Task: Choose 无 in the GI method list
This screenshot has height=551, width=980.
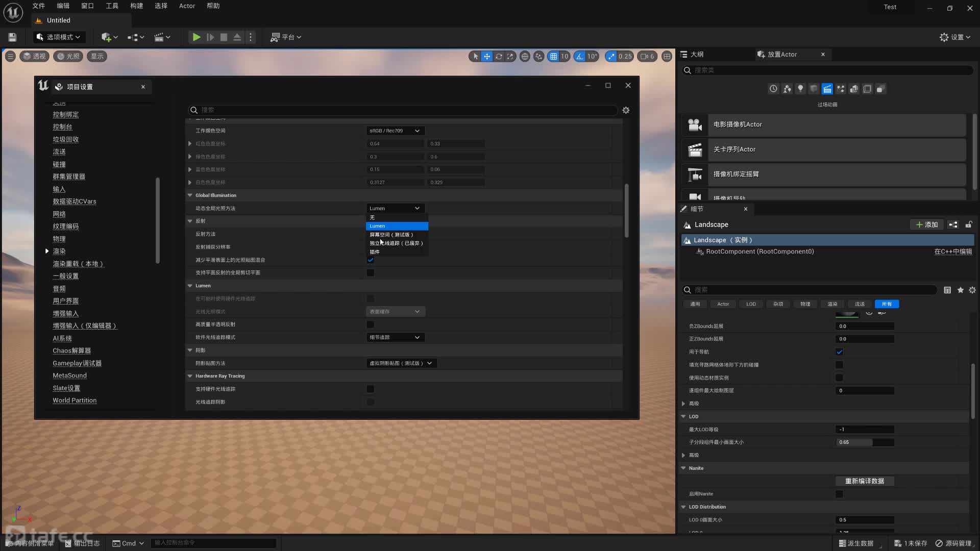Action: 397,217
